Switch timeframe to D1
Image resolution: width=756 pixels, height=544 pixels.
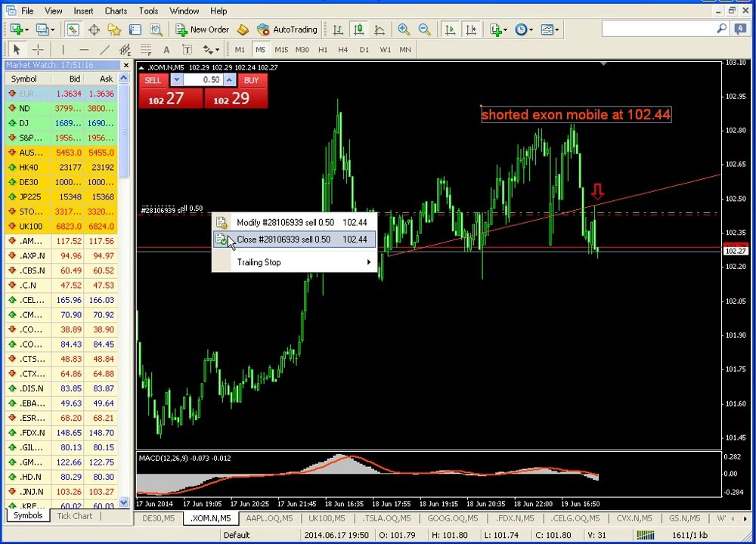click(364, 50)
